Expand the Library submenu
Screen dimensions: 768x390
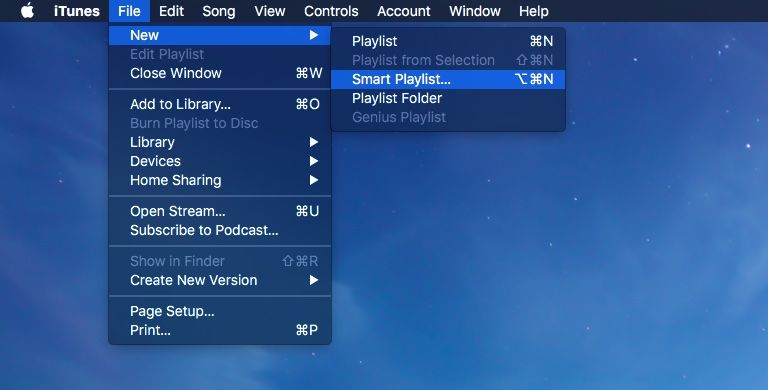[220, 143]
